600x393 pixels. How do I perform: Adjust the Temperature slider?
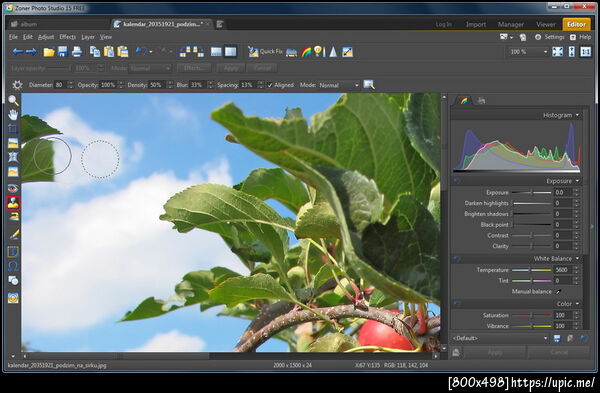531,270
